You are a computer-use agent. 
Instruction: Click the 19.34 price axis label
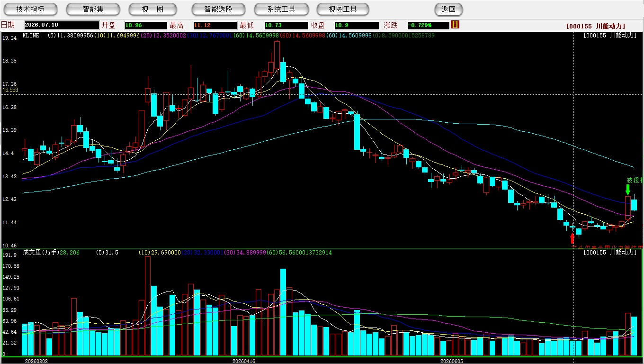(x=9, y=37)
